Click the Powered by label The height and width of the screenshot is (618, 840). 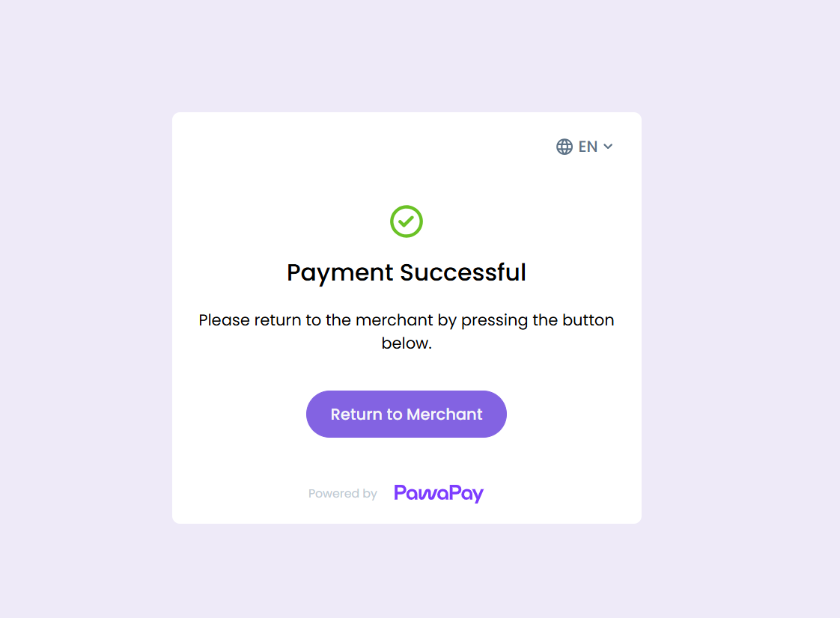(343, 494)
